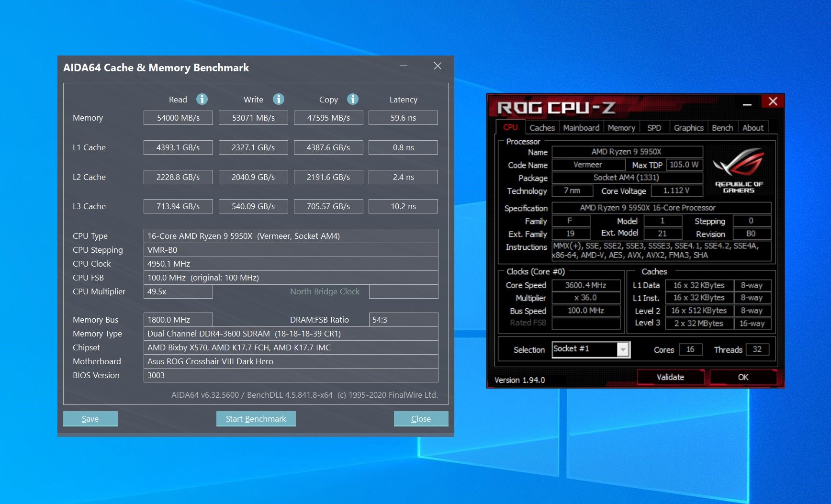Click the Memory Bus value 1800.0 MHz
831x504 pixels.
178,320
